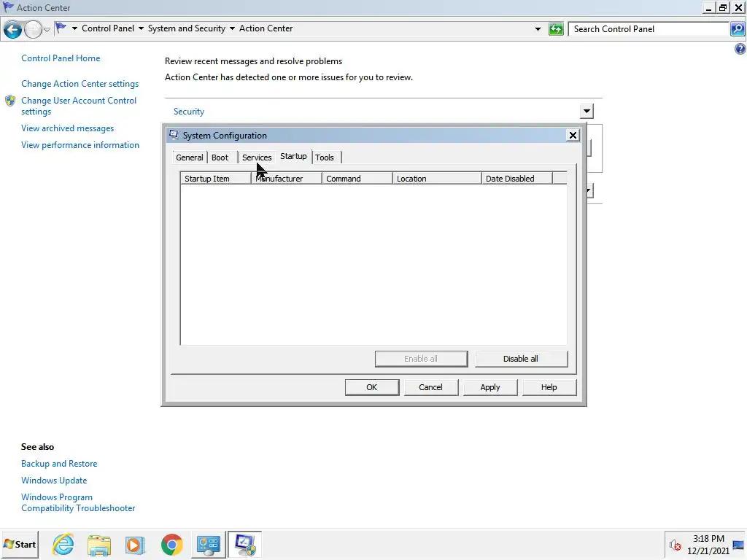Launch Internet Explorer from taskbar
This screenshot has width=747, height=560.
63,544
